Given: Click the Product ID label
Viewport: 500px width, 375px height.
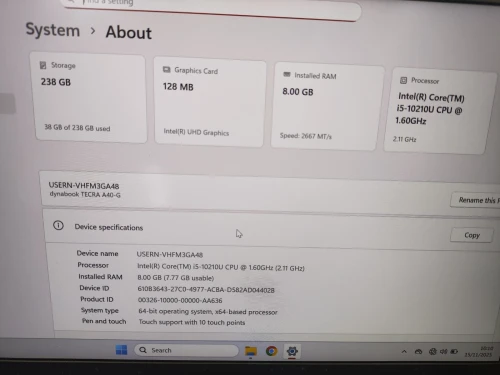Looking at the screenshot, I should (x=97, y=299).
